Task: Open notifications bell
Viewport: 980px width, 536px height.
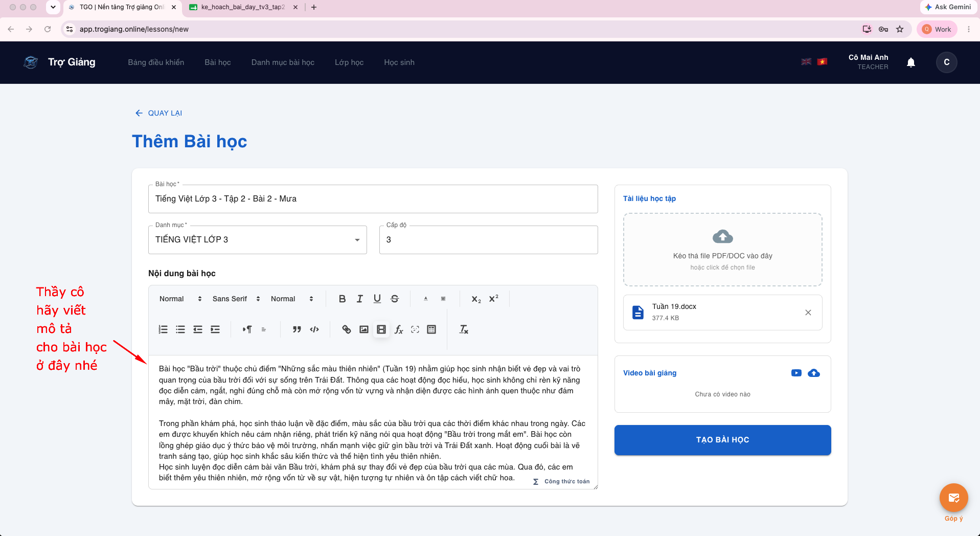Action: (911, 62)
